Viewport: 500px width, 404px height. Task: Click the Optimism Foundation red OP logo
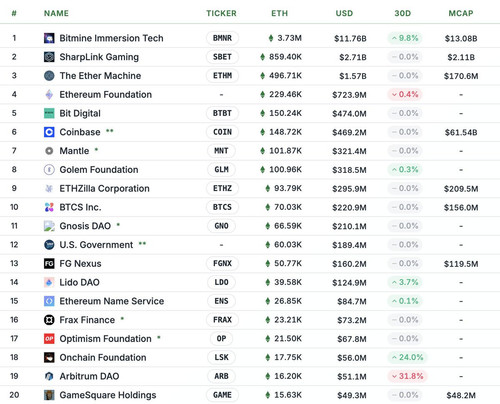(49, 339)
